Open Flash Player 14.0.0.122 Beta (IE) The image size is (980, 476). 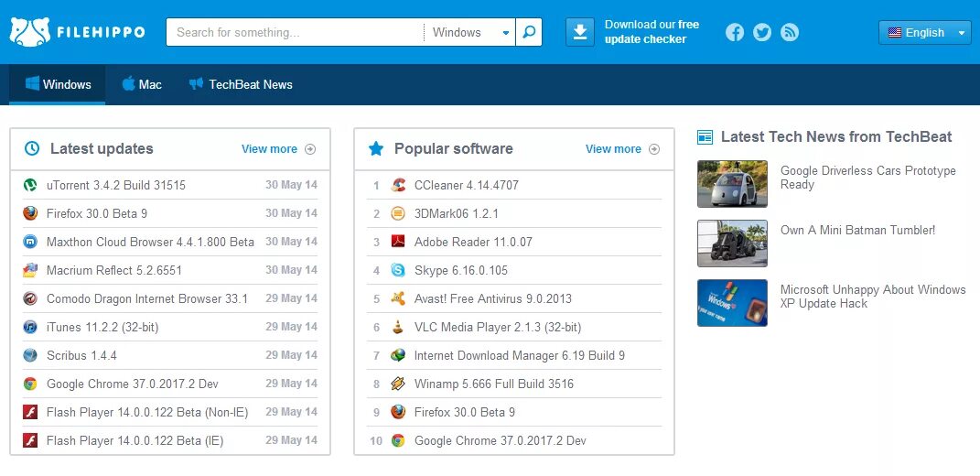(x=135, y=440)
